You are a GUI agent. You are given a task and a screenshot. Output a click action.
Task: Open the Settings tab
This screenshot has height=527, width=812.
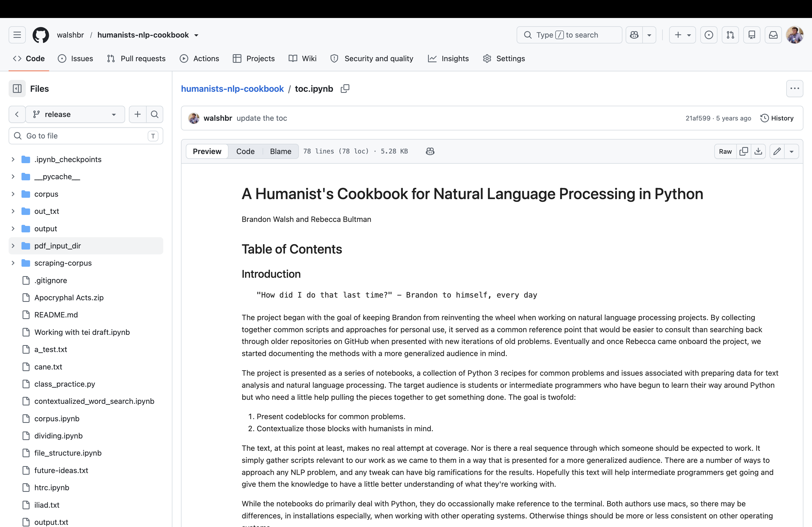coord(504,59)
